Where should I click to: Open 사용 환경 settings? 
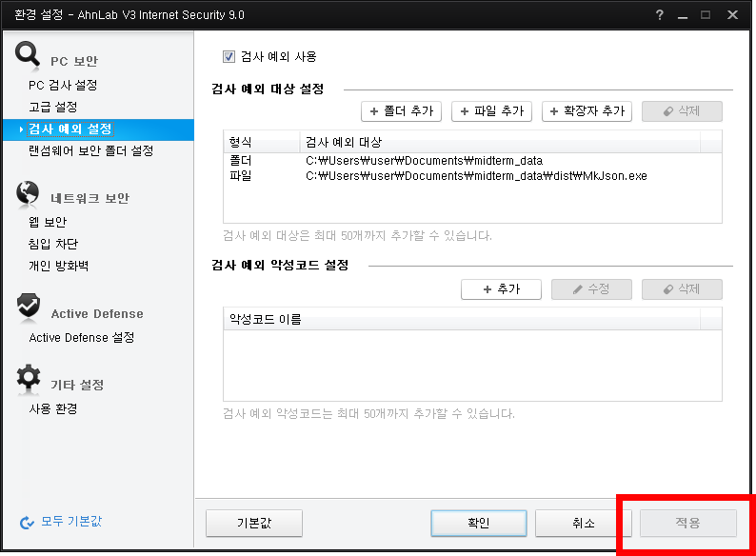[x=53, y=409]
